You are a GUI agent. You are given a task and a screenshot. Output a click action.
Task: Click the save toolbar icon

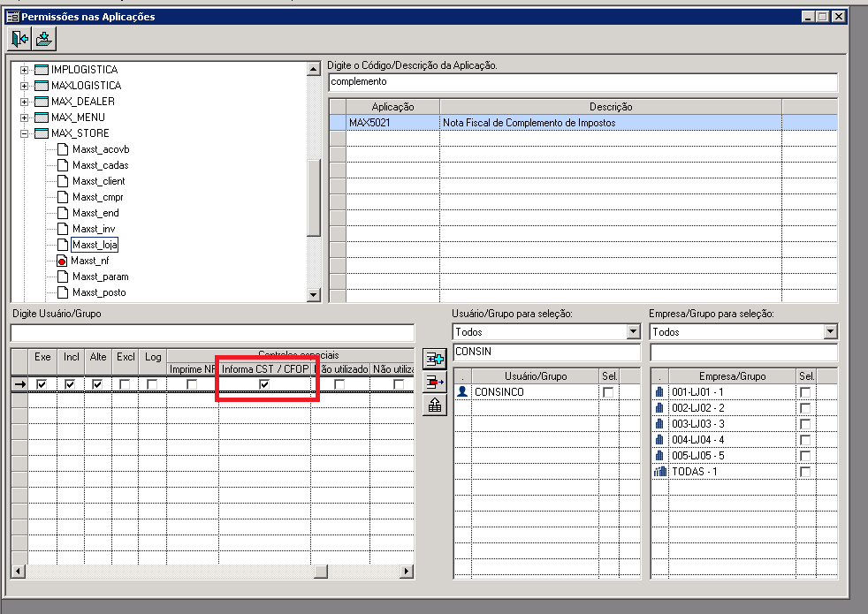pos(43,39)
